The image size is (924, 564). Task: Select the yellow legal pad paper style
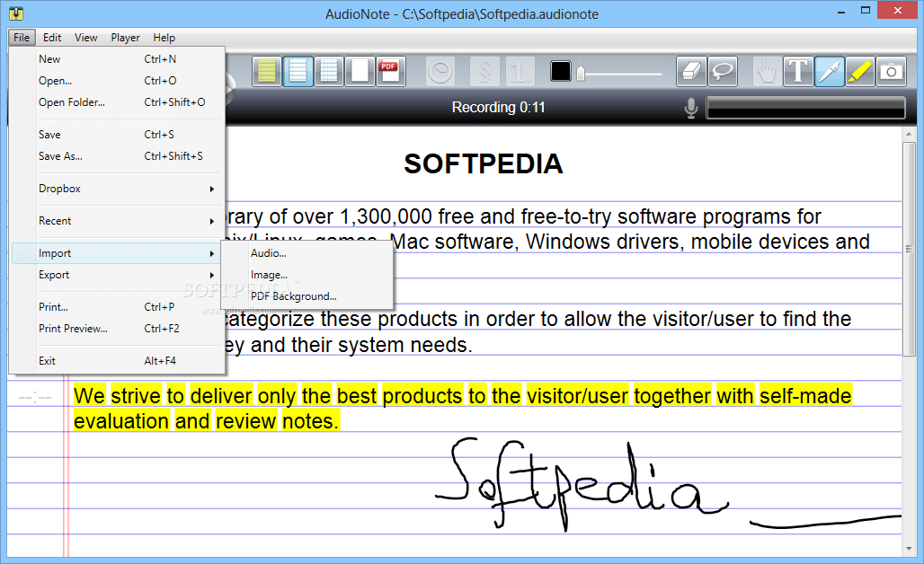pyautogui.click(x=267, y=71)
